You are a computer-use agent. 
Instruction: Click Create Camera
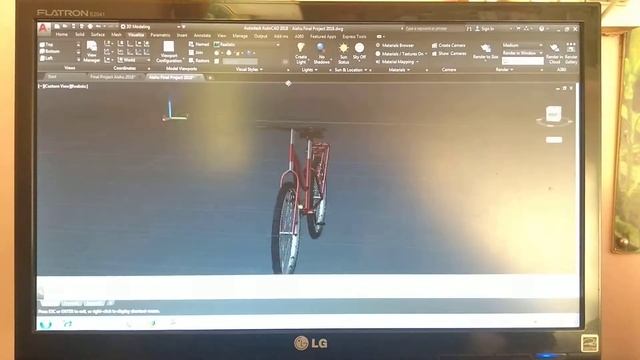(x=449, y=45)
